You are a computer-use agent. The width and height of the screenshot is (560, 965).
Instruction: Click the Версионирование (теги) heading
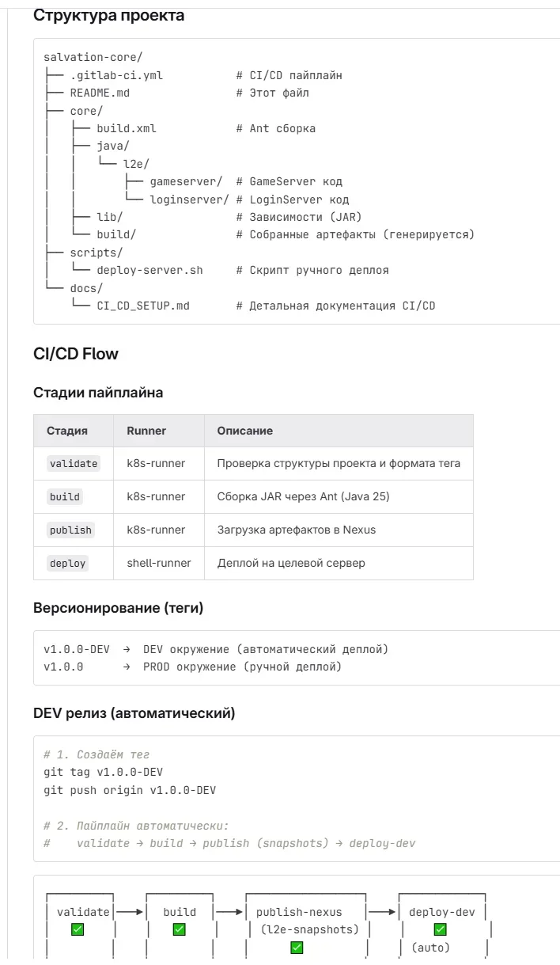119,608
